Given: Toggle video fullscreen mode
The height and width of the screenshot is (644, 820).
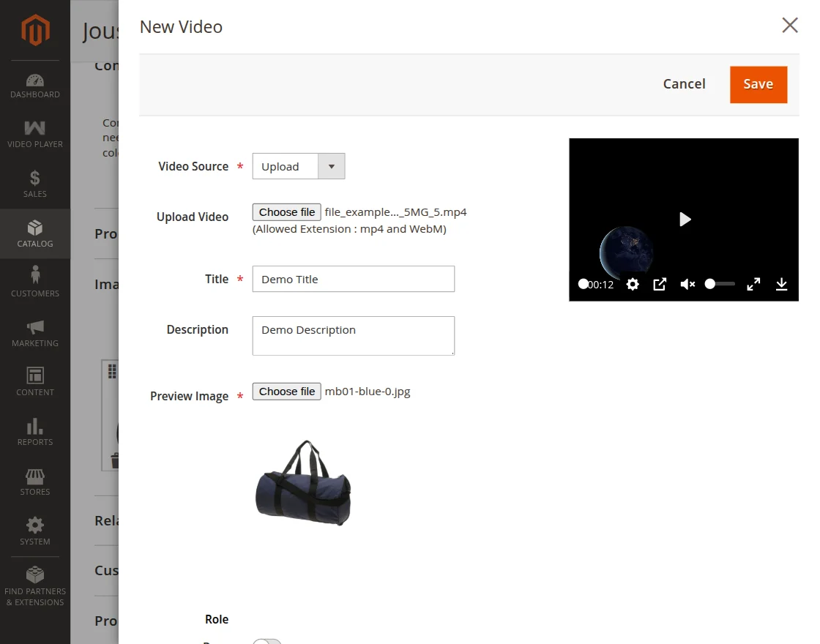Looking at the screenshot, I should point(753,284).
